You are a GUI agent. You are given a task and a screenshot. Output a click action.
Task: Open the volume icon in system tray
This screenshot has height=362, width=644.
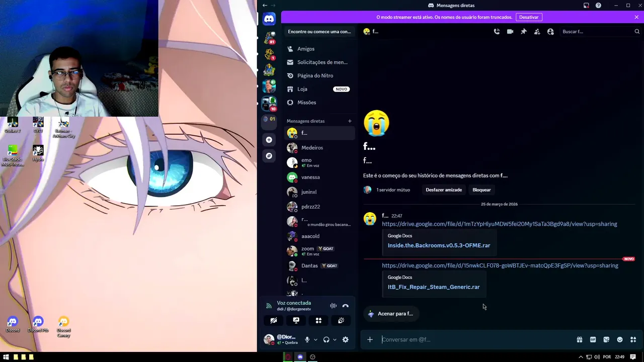tap(597, 357)
